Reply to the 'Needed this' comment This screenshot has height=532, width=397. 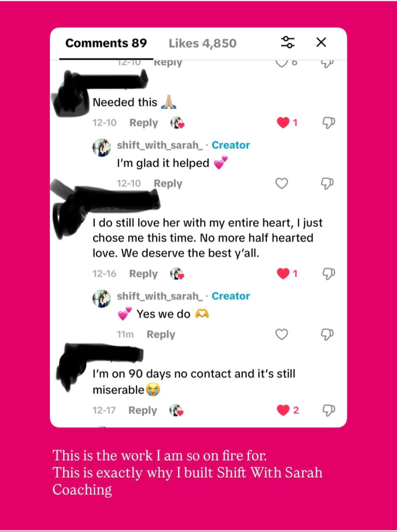pyautogui.click(x=143, y=123)
